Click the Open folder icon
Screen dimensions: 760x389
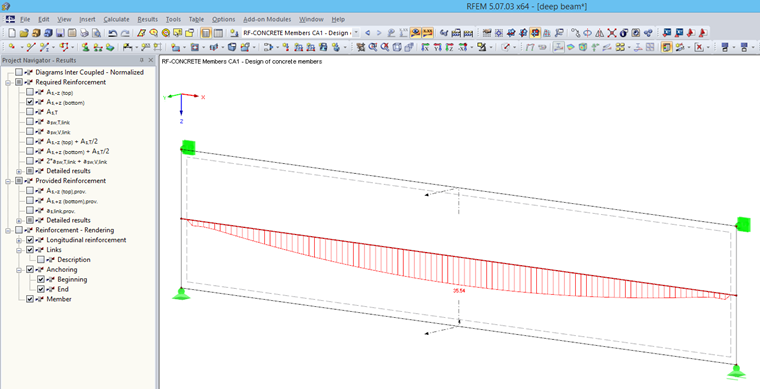click(x=24, y=33)
